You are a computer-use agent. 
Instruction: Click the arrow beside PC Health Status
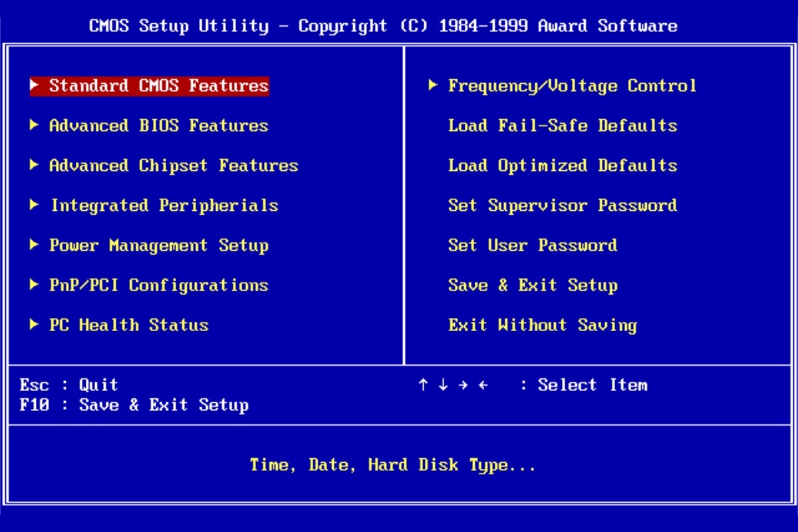click(34, 325)
